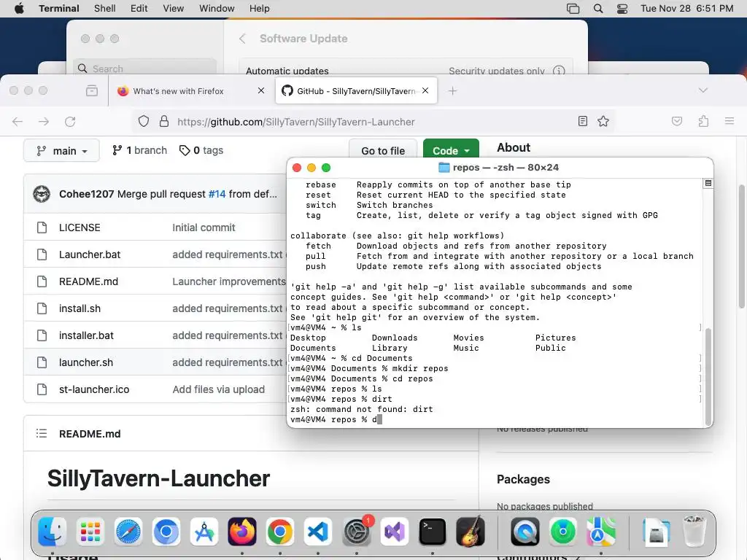Open Terminal from the dock

click(432, 531)
